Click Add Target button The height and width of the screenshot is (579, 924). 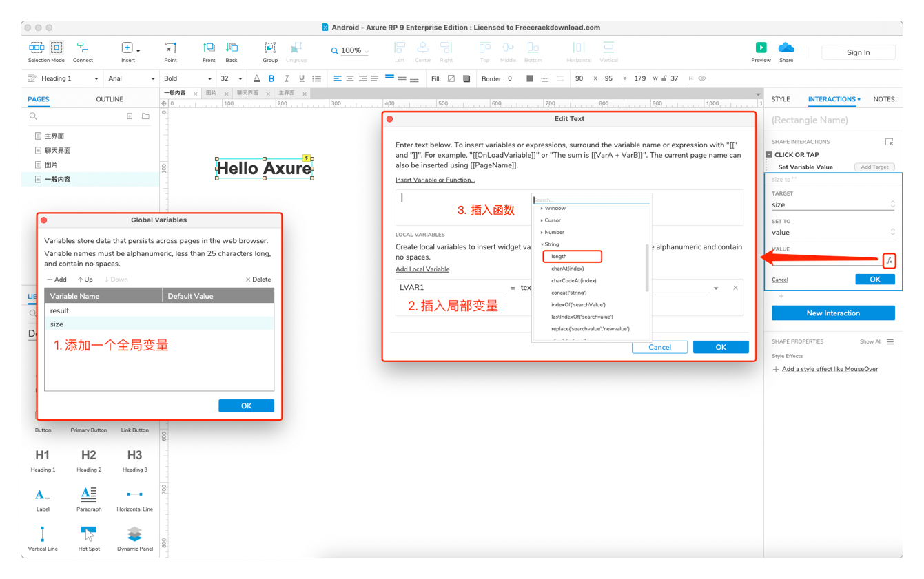[x=874, y=167]
